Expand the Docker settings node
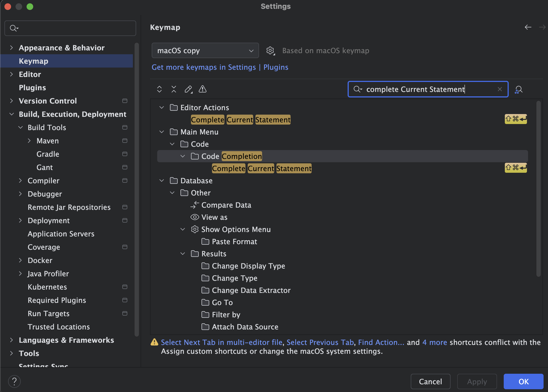Viewport: 548px width, 392px height. [20, 260]
